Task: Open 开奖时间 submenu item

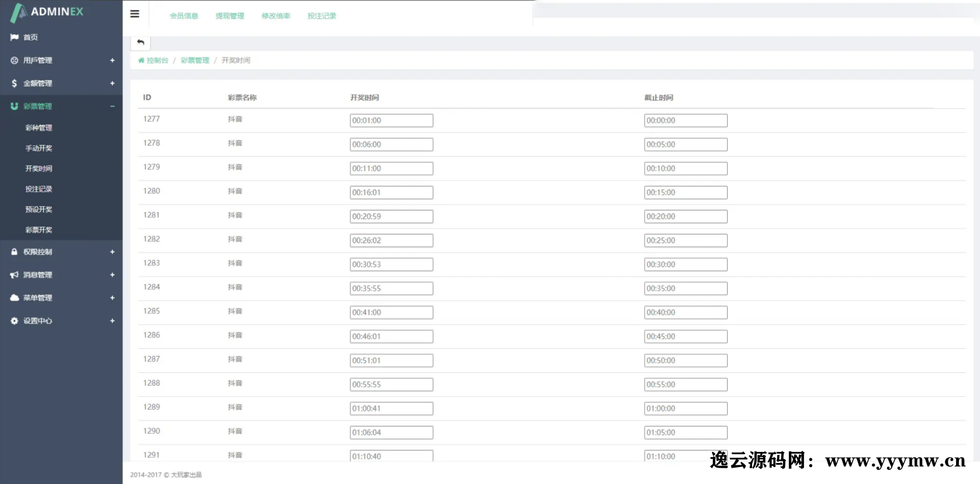Action: (39, 169)
